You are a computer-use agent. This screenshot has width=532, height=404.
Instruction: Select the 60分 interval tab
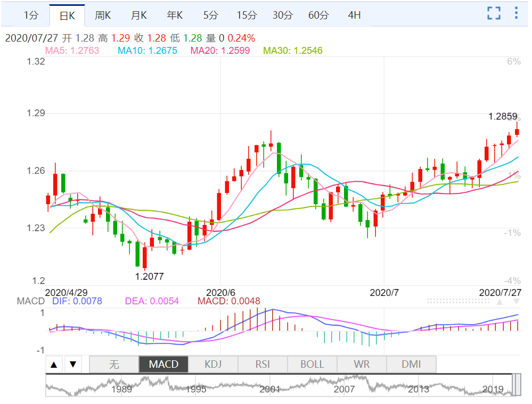click(x=318, y=15)
